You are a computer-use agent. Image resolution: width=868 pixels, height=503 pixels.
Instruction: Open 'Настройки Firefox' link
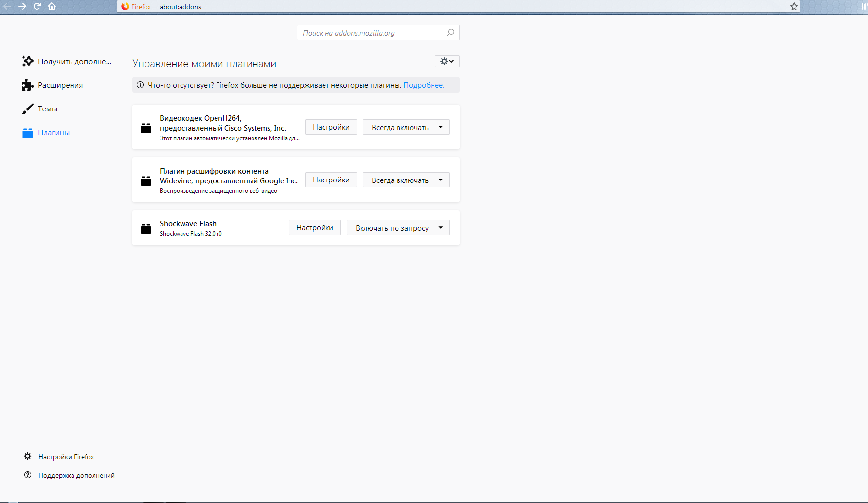66,457
